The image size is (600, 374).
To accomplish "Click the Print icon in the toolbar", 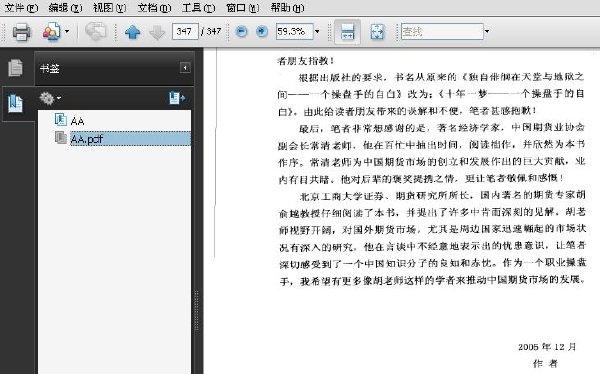I will pyautogui.click(x=21, y=32).
